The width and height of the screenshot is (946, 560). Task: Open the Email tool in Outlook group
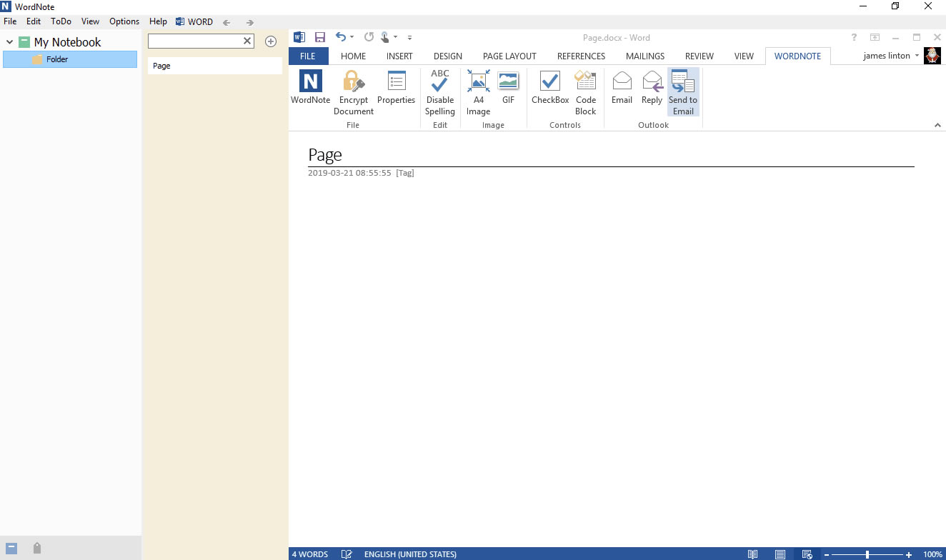622,86
